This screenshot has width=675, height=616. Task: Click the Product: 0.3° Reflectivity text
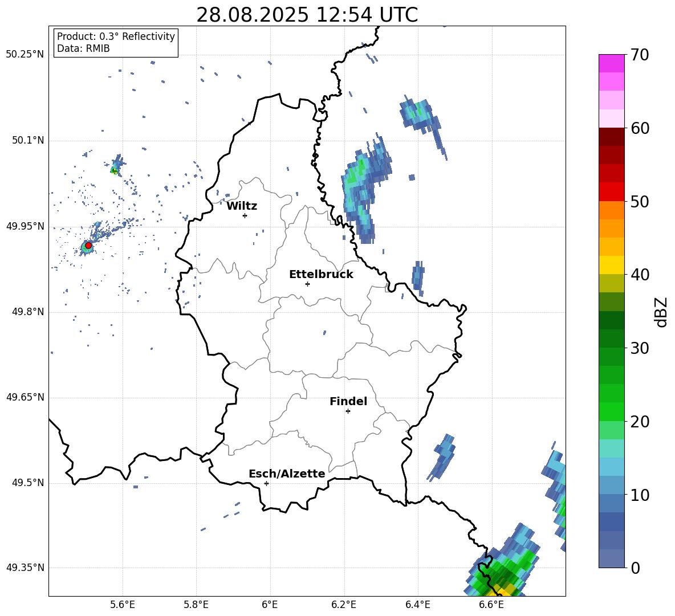point(116,36)
